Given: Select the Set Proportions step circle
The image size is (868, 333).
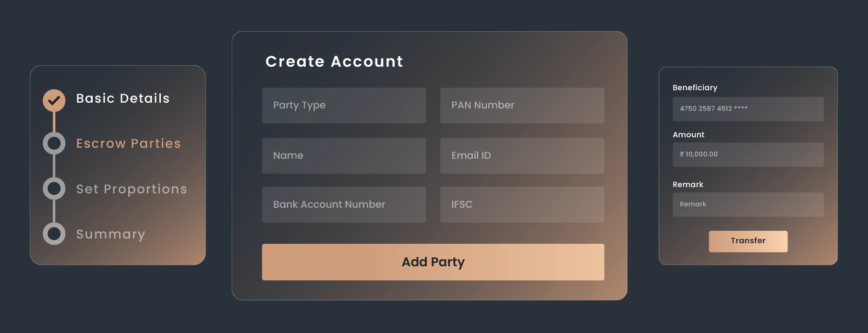Looking at the screenshot, I should click(54, 189).
